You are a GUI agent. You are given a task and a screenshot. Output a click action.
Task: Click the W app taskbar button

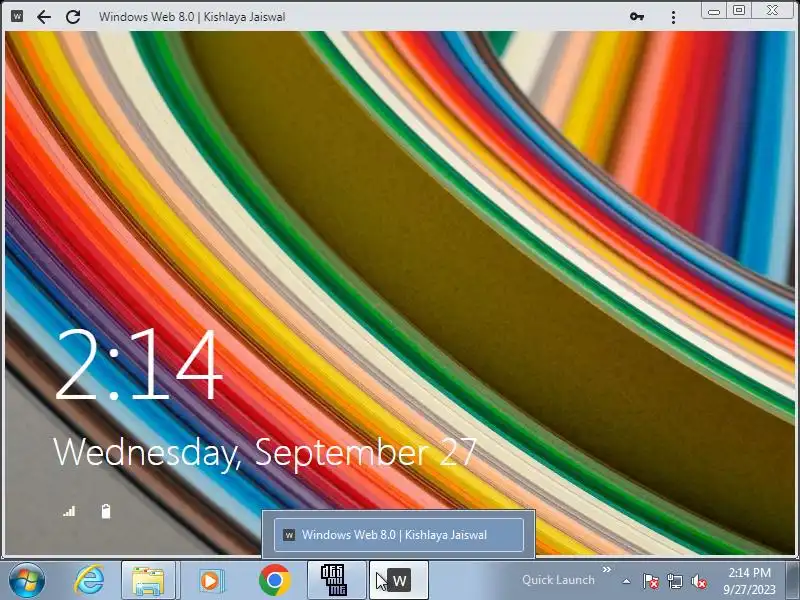[x=398, y=581]
